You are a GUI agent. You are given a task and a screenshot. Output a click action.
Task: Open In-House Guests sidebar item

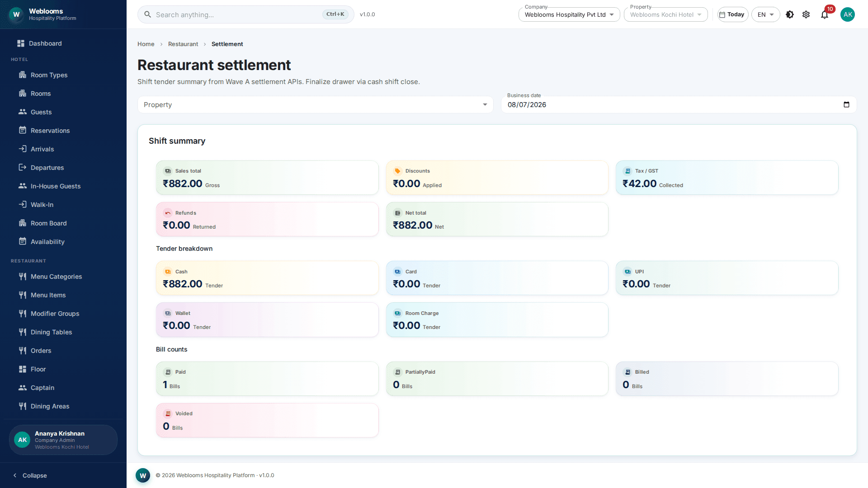pyautogui.click(x=63, y=186)
